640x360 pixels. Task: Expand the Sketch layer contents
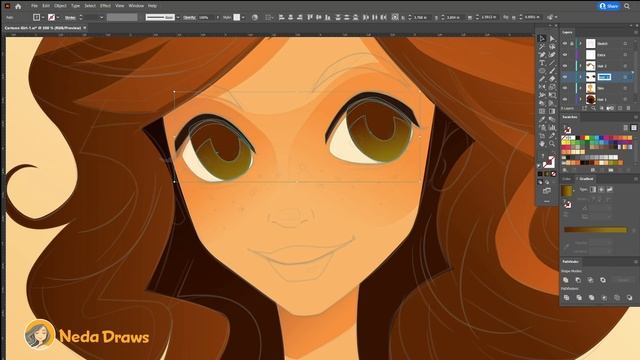[x=581, y=44]
